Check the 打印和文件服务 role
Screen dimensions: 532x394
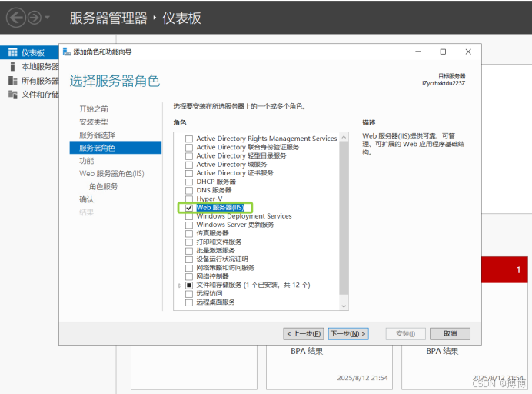[x=189, y=242]
